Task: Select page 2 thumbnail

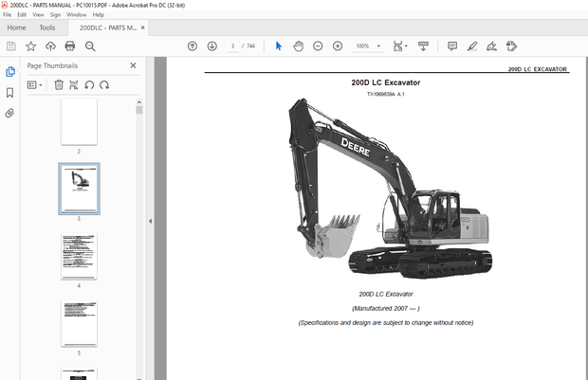Action: point(79,122)
